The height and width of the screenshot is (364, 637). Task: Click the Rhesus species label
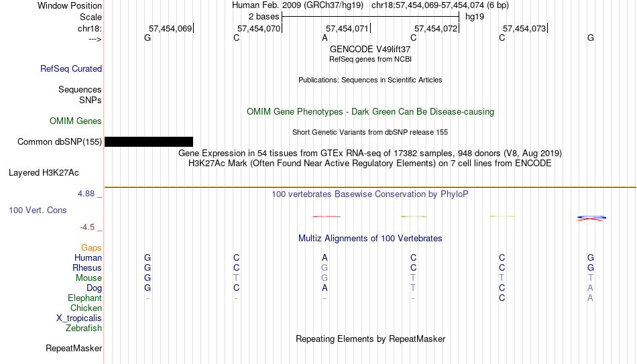[x=87, y=267]
